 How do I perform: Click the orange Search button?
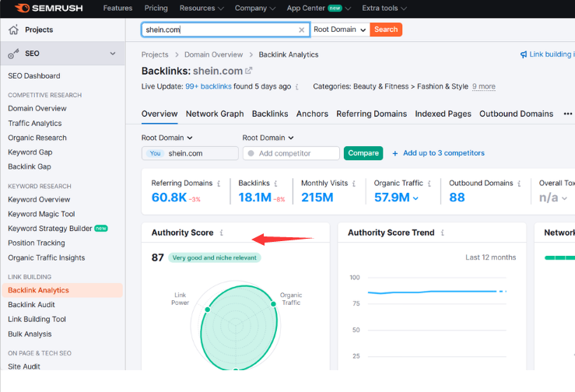coord(386,30)
